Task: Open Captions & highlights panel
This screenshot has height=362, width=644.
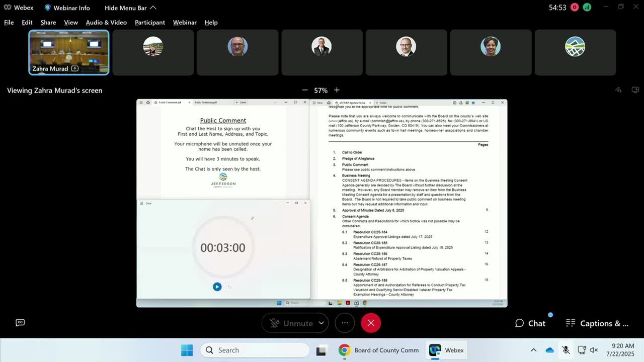Action: (x=597, y=323)
